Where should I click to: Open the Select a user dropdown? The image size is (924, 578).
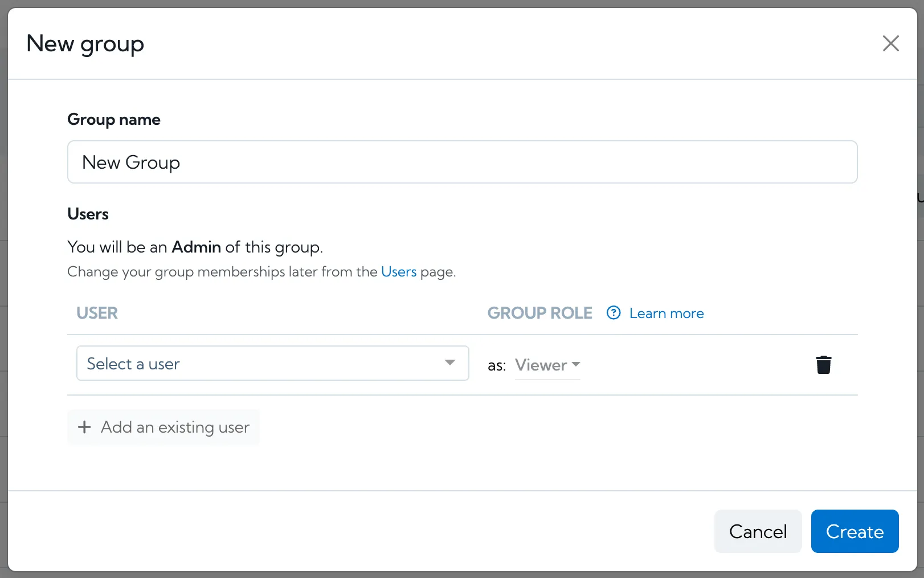pos(272,363)
